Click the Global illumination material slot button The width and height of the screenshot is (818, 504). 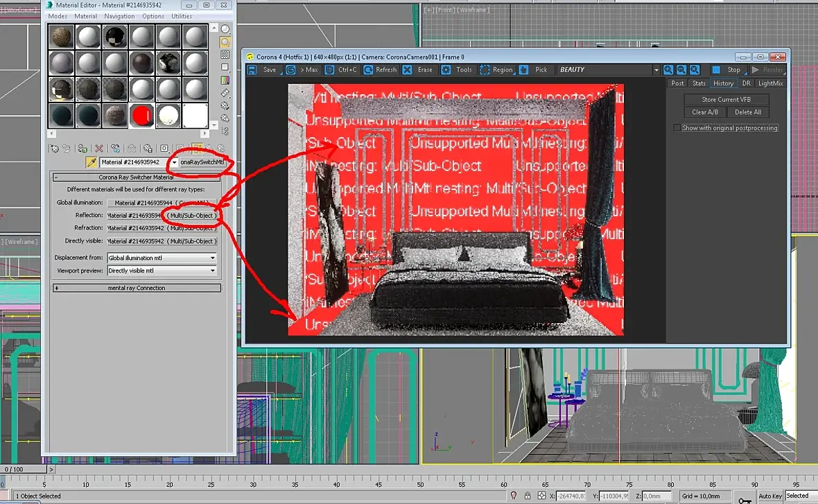[162, 203]
